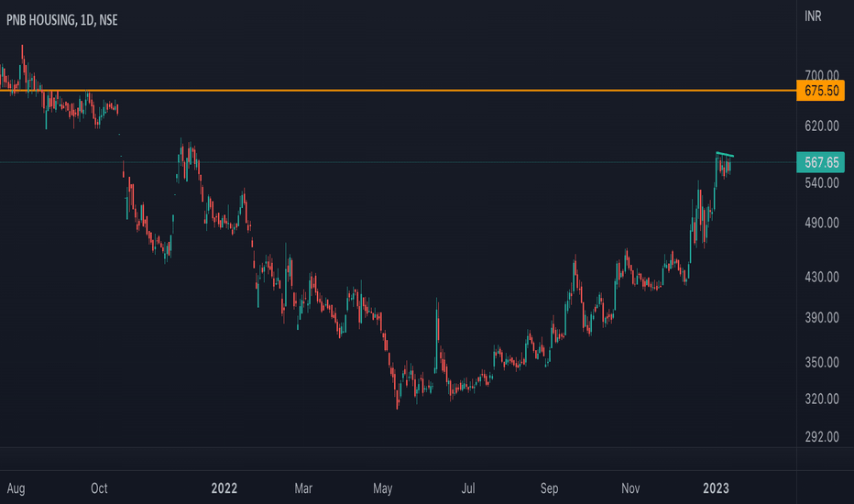854x504 pixels.
Task: Click the May label on time axis
Action: [x=382, y=488]
